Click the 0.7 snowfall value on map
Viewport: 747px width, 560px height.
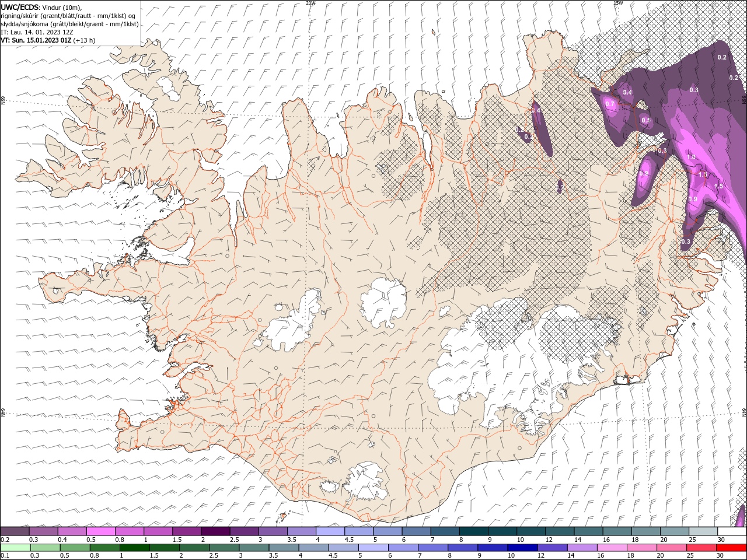coord(610,104)
